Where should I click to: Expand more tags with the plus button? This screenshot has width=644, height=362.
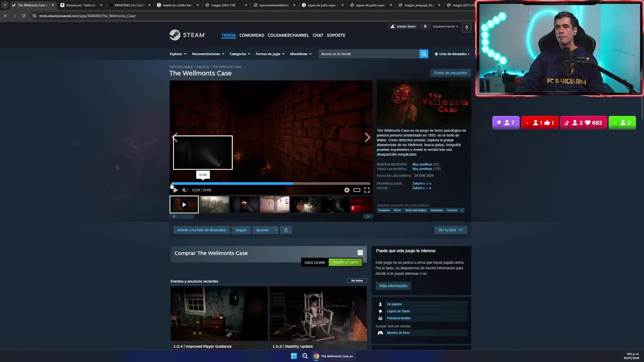(462, 210)
